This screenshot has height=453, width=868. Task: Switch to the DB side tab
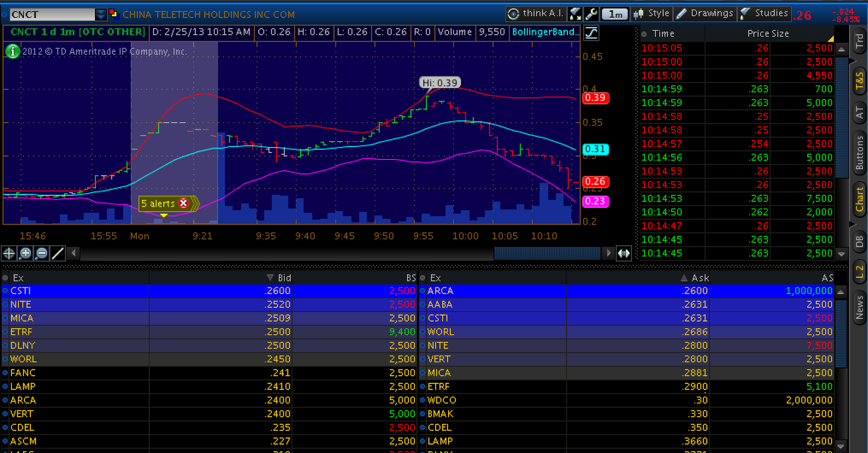pos(859,241)
